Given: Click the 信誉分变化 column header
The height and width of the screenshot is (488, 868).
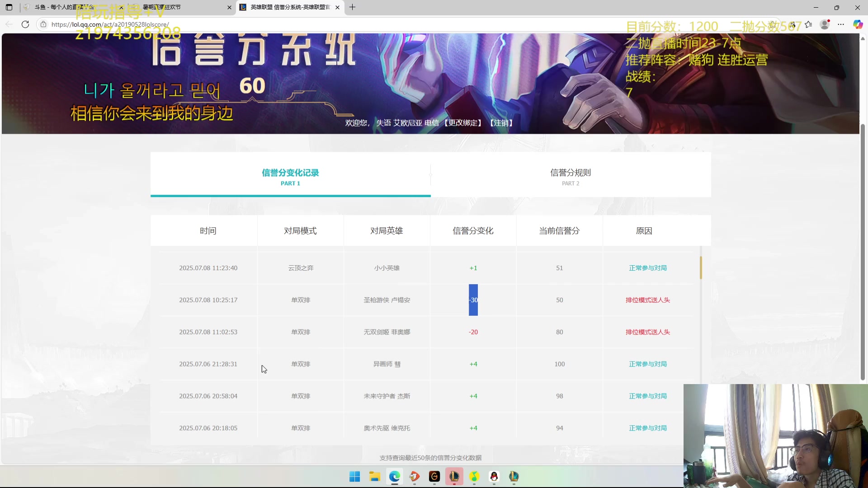Looking at the screenshot, I should point(473,231).
